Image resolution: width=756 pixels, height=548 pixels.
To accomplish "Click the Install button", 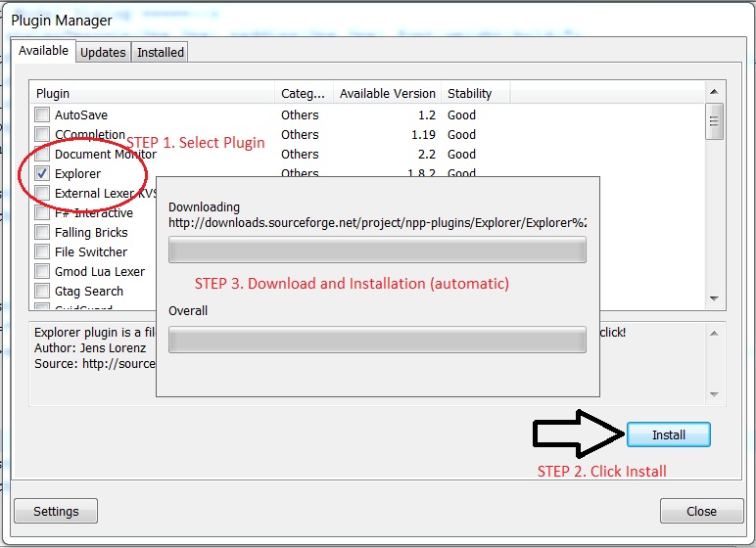I will click(x=668, y=434).
